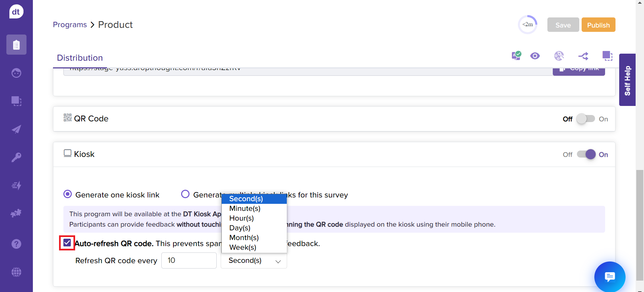
Task: Open the clipboard programs sidebar icon
Action: tap(16, 45)
